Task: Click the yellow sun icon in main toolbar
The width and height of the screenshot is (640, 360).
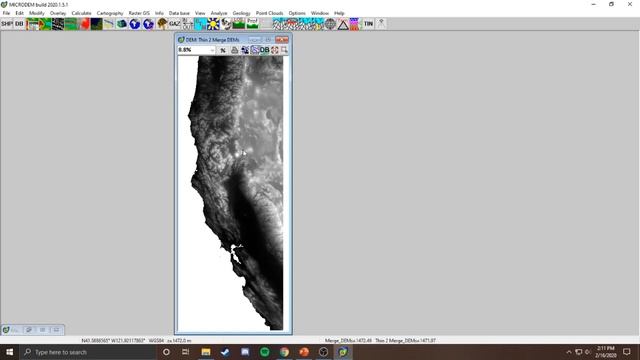Action: (x=213, y=24)
